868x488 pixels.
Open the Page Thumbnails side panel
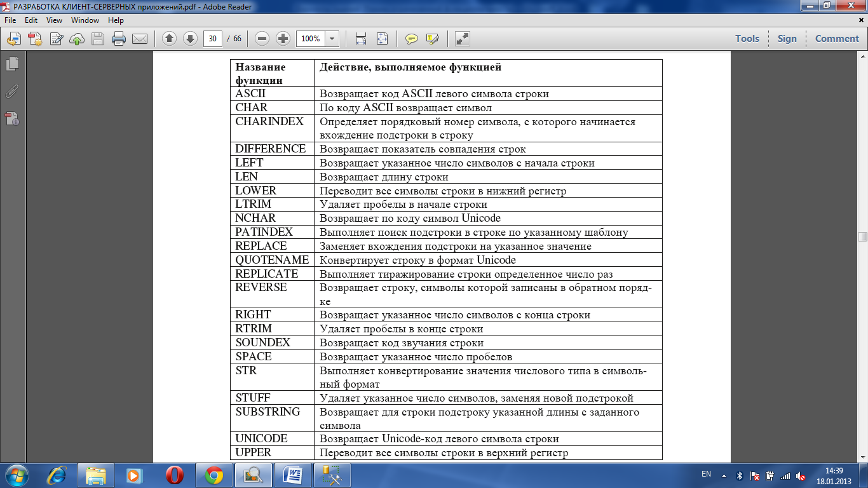click(x=12, y=64)
